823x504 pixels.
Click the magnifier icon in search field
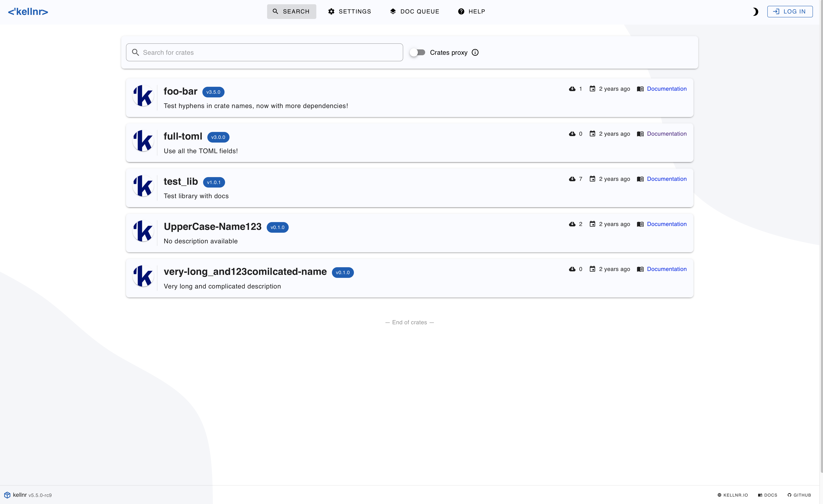coord(135,52)
